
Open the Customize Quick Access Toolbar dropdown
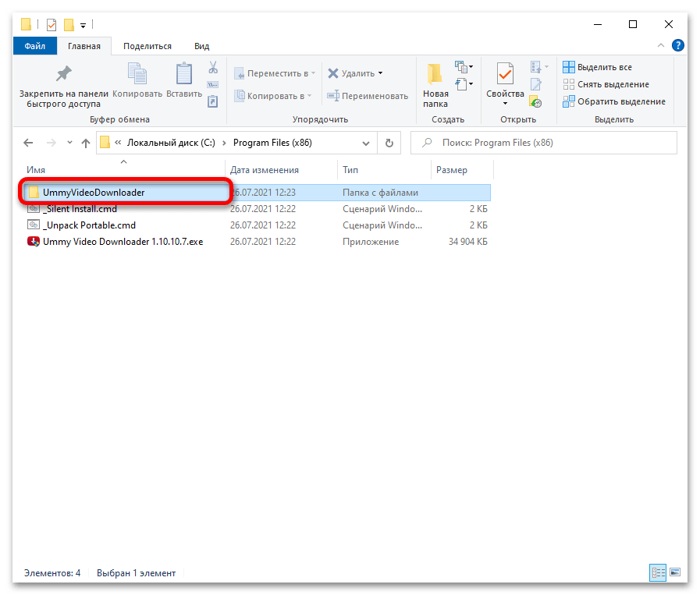coord(83,25)
